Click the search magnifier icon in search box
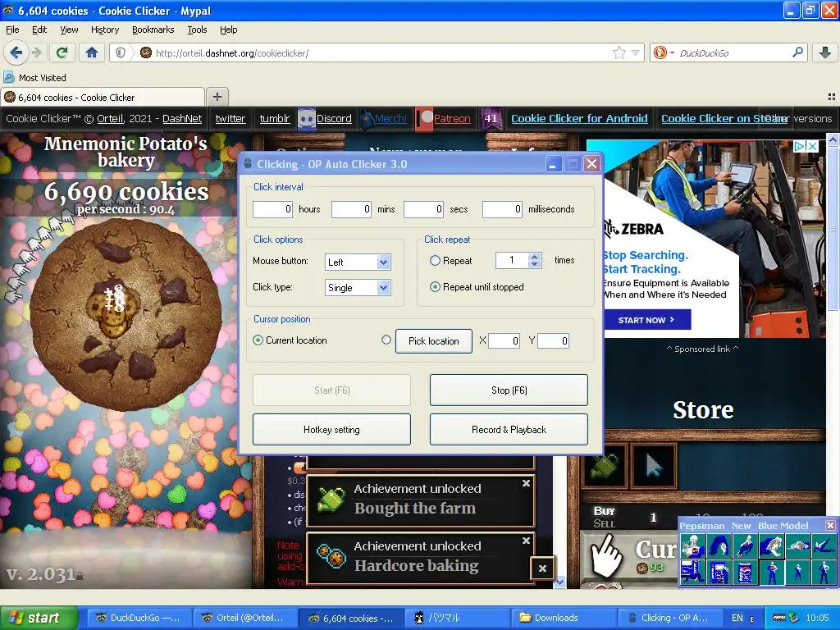Viewport: 840px width, 630px height. (x=797, y=52)
